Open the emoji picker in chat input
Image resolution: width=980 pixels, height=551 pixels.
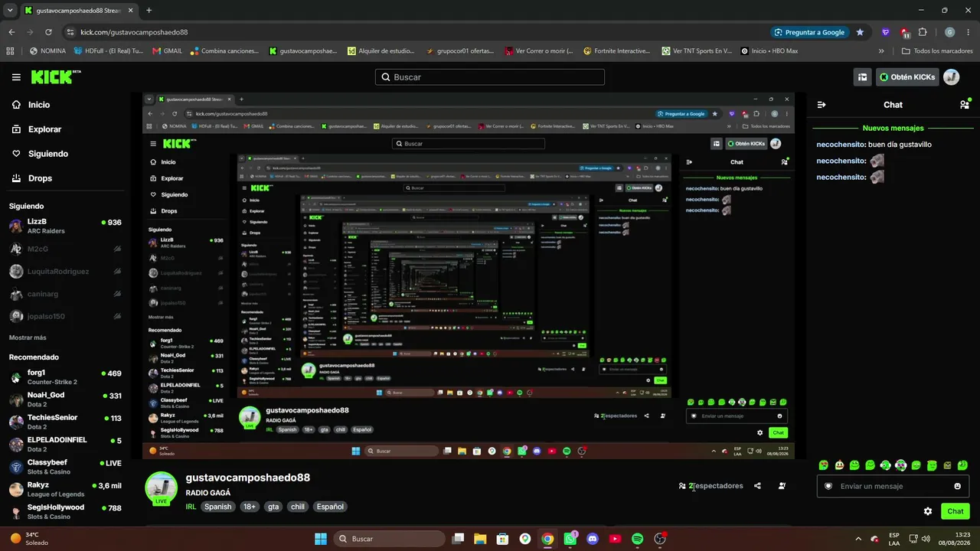(957, 486)
